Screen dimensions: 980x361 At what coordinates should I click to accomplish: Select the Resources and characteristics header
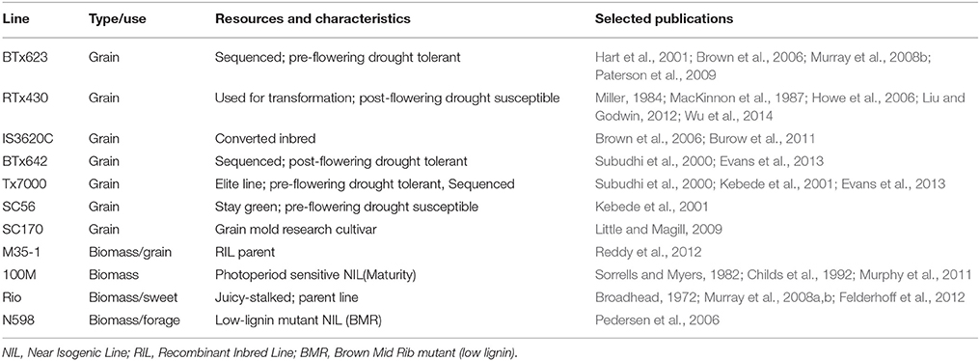coord(313,18)
